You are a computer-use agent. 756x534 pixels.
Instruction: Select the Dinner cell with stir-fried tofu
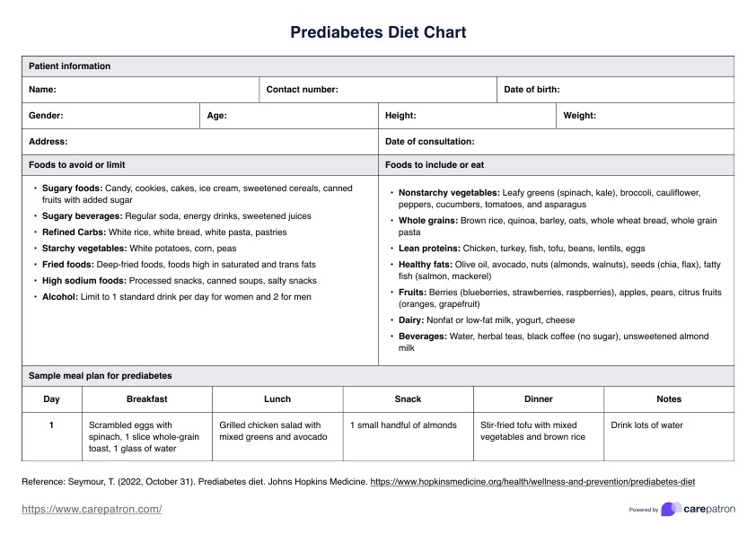coord(538,432)
